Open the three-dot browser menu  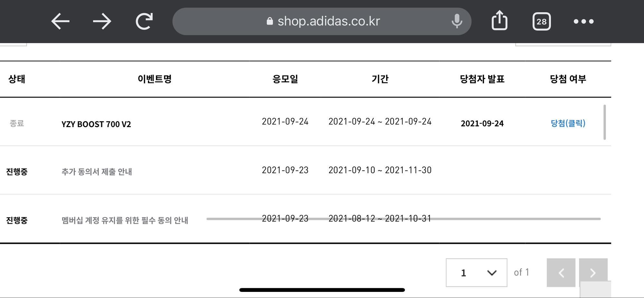583,22
